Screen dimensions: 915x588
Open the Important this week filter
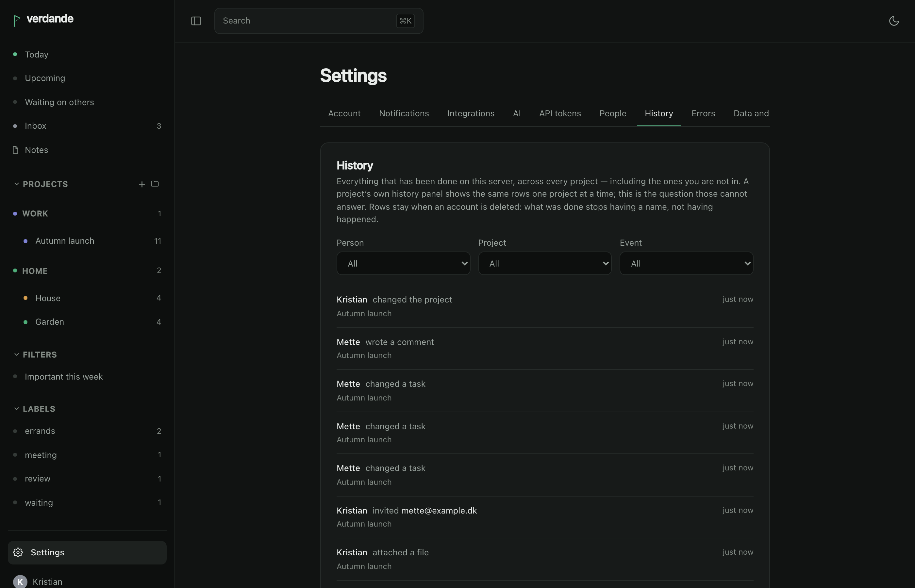[x=87, y=376]
